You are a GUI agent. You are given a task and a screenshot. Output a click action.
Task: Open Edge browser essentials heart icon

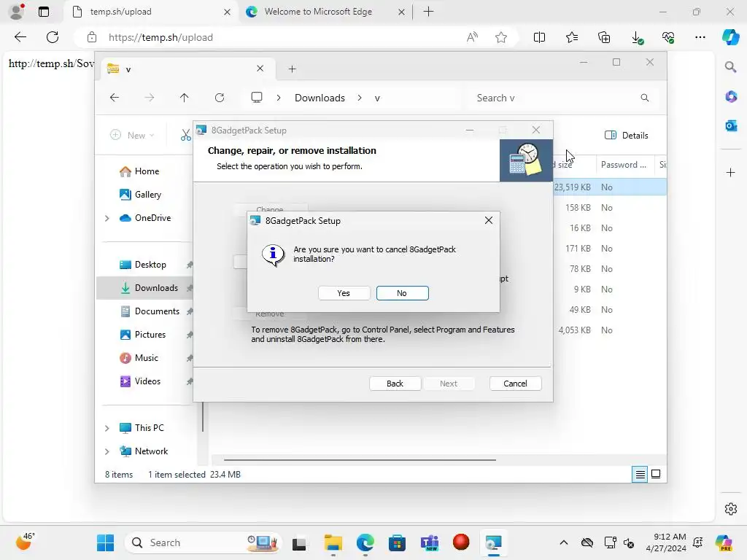click(668, 37)
